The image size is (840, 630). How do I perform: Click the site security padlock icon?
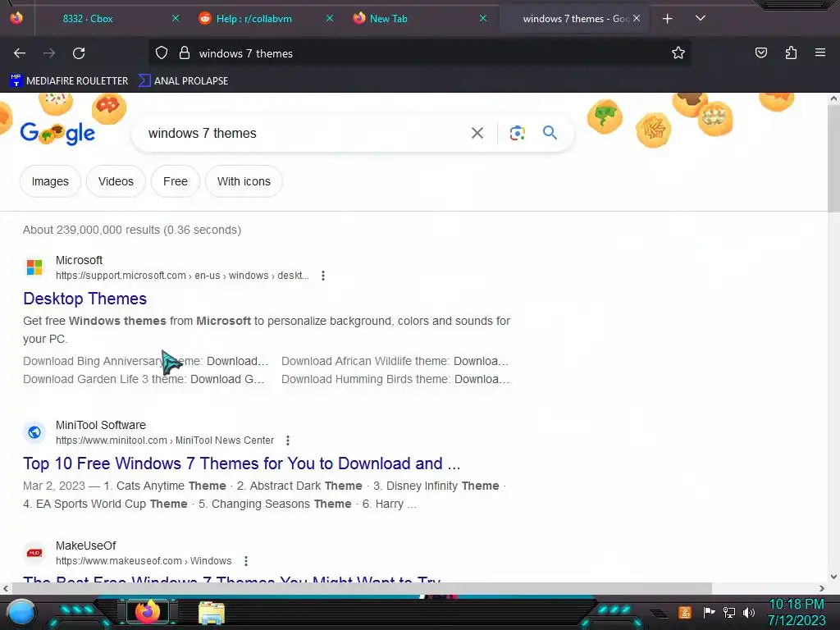coord(185,53)
